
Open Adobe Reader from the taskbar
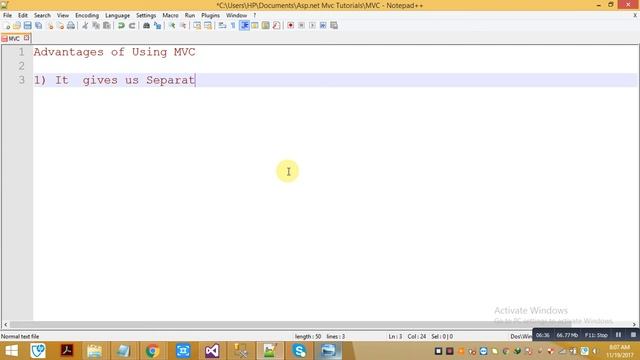67,351
